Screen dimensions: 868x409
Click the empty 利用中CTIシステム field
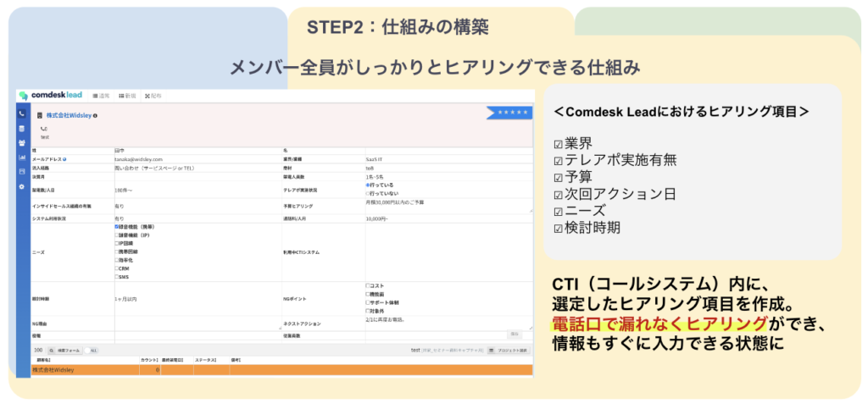coord(449,252)
